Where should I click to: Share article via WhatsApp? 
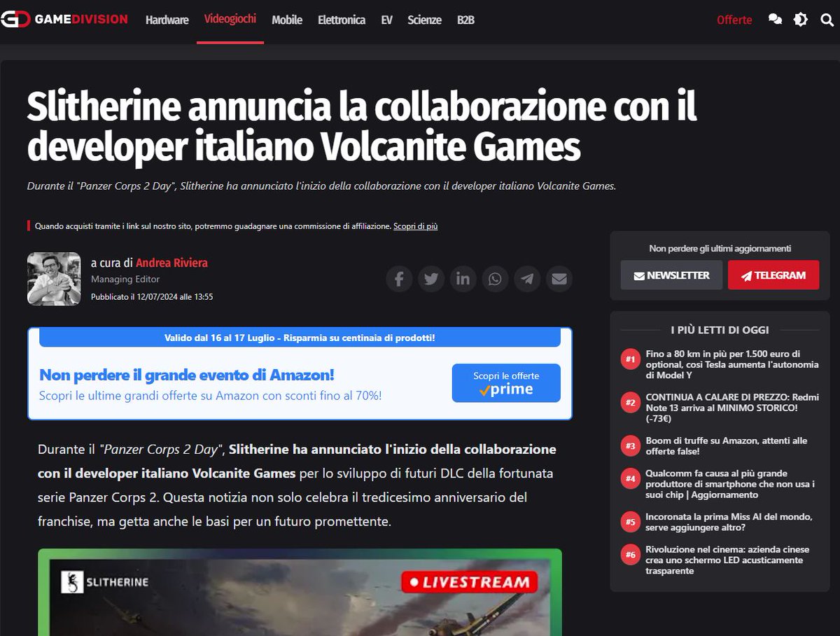coord(495,279)
